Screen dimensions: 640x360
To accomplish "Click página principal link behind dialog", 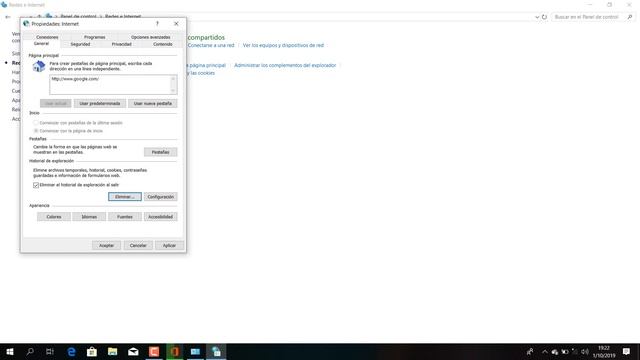I will pyautogui.click(x=207, y=65).
